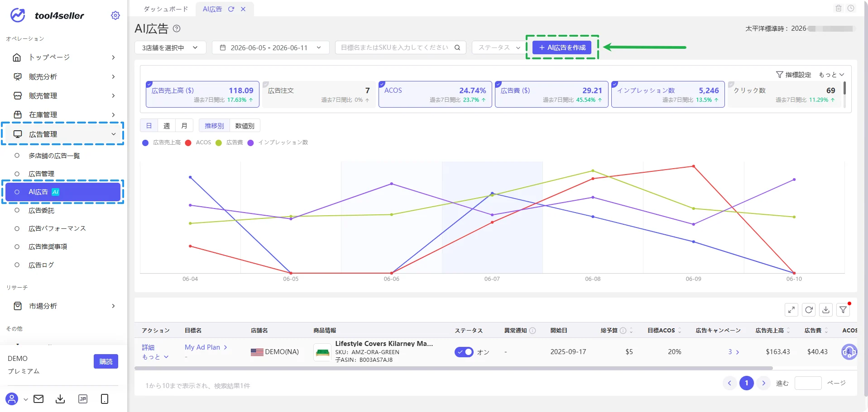Click the JP language icon in bottom bar
Image resolution: width=868 pixels, height=412 pixels.
[x=83, y=399]
